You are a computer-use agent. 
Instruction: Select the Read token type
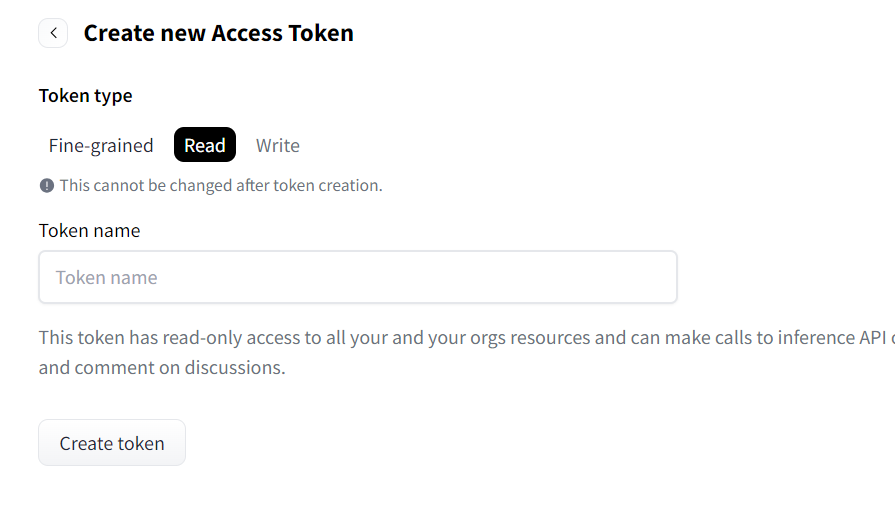coord(205,145)
